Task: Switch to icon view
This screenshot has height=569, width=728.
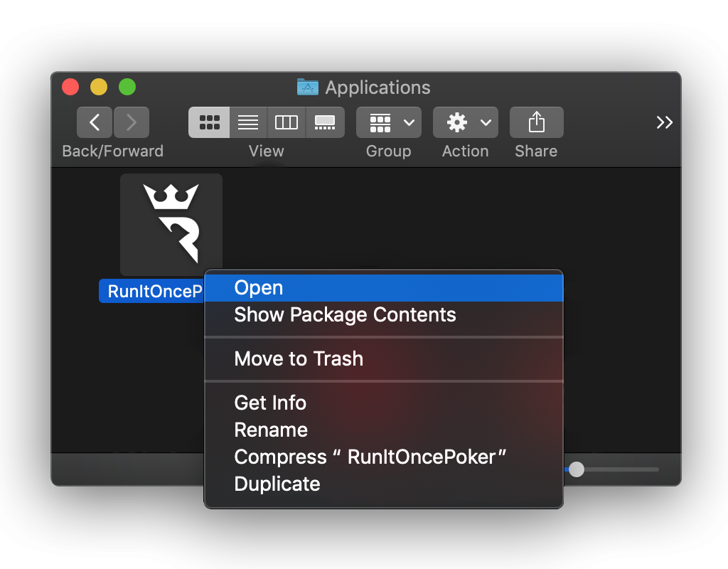Action: 209,122
